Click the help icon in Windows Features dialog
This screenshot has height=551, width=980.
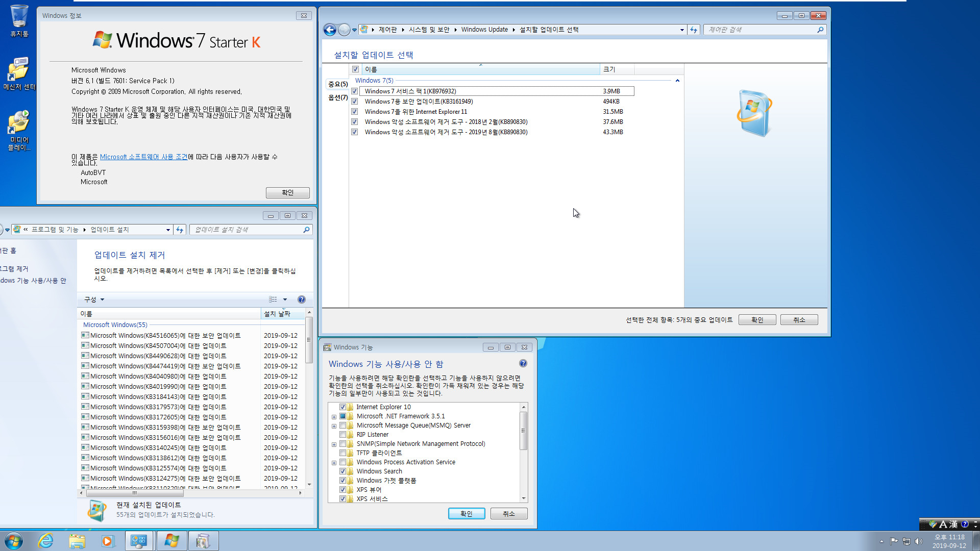tap(523, 363)
